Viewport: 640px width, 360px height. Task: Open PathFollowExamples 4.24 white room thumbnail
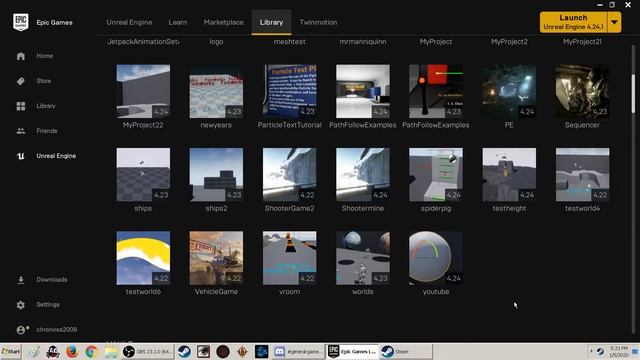[363, 91]
